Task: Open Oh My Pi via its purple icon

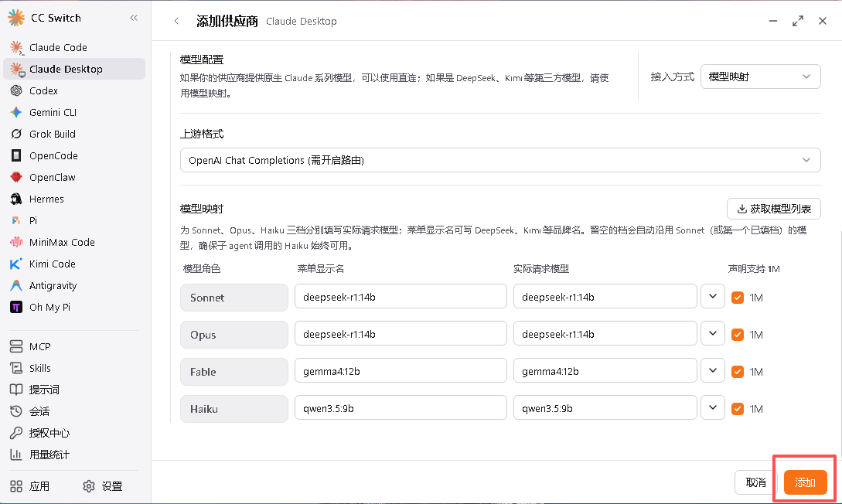Action: pos(16,307)
